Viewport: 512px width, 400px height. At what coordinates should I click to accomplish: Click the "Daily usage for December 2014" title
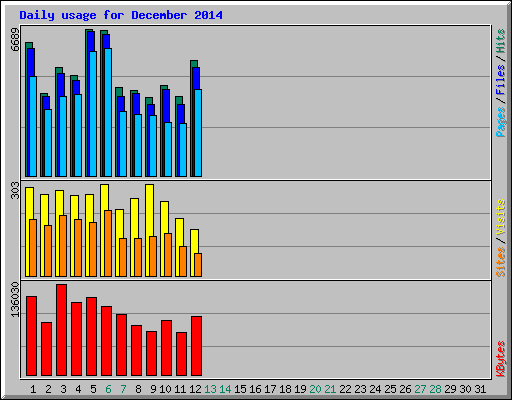pos(121,15)
